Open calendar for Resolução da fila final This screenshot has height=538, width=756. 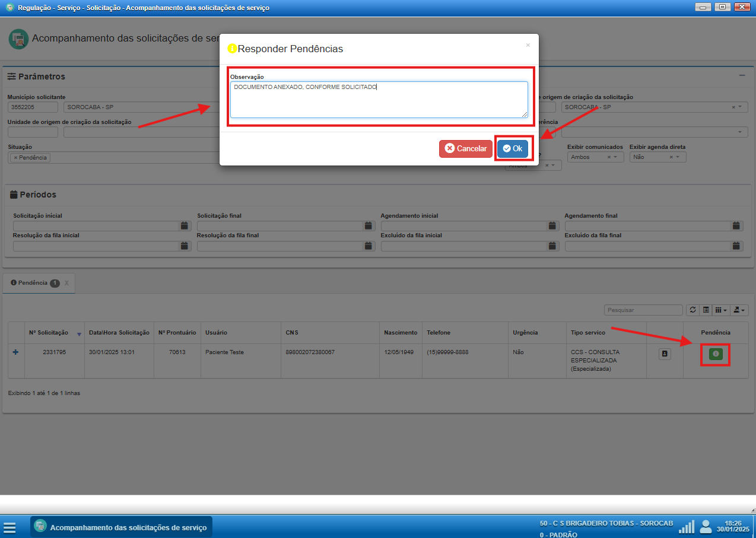point(369,246)
